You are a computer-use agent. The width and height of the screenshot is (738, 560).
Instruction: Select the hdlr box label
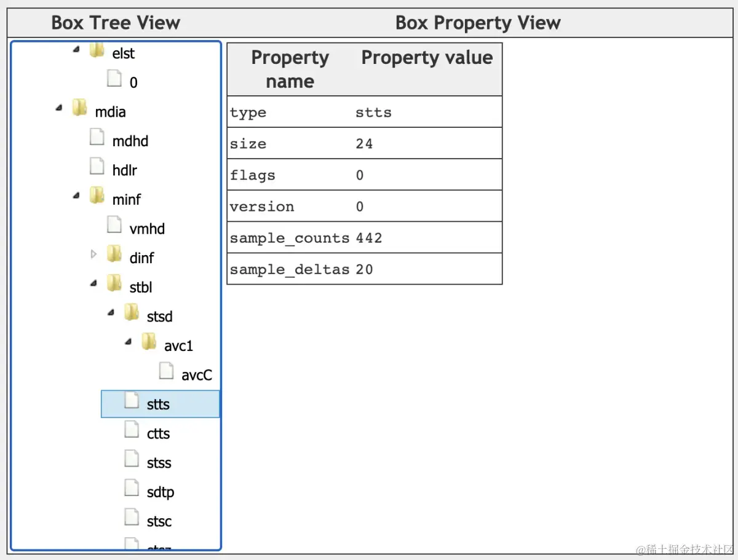click(125, 170)
